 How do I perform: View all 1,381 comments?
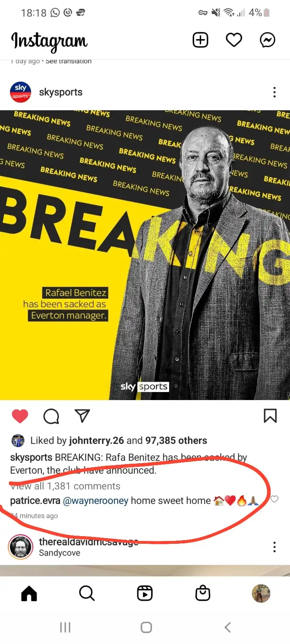[65, 486]
